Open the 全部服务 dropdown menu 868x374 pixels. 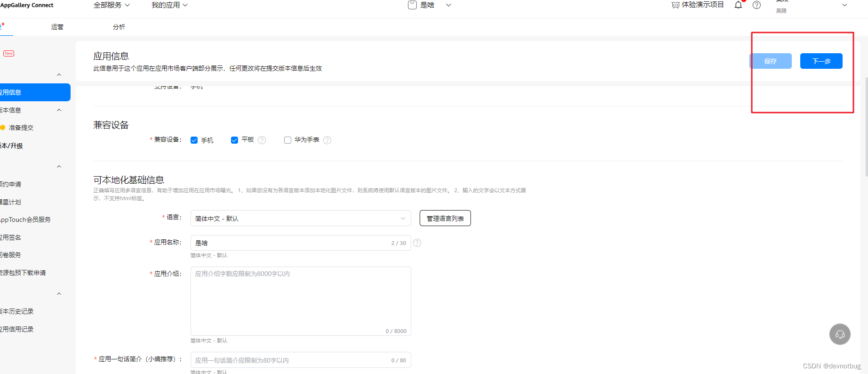click(111, 5)
